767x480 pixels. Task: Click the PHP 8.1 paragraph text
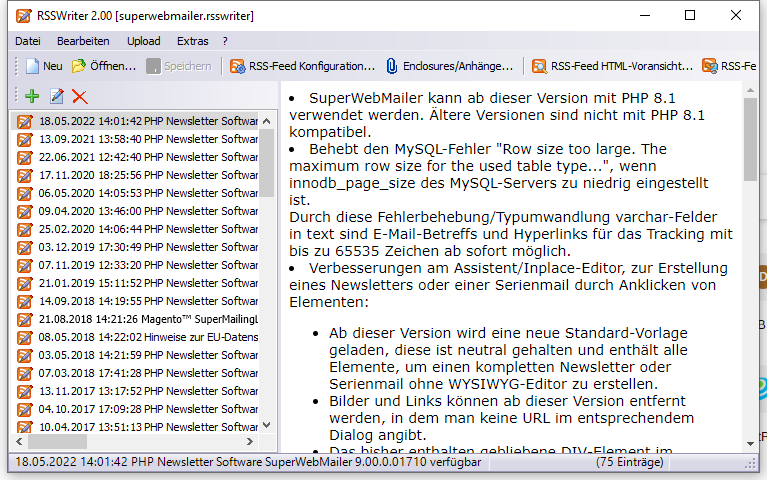[x=496, y=115]
